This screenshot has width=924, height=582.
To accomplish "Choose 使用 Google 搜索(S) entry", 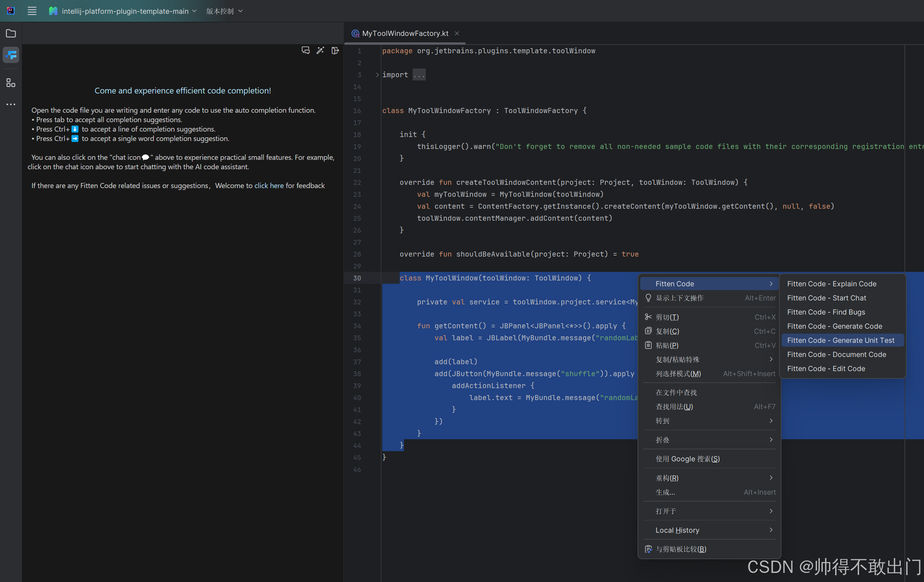I will pyautogui.click(x=709, y=459).
